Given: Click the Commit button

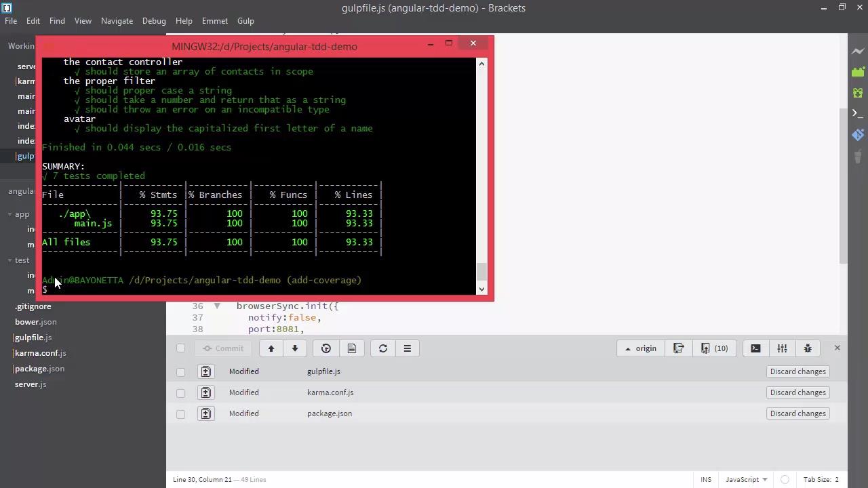Looking at the screenshot, I should pyautogui.click(x=223, y=348).
